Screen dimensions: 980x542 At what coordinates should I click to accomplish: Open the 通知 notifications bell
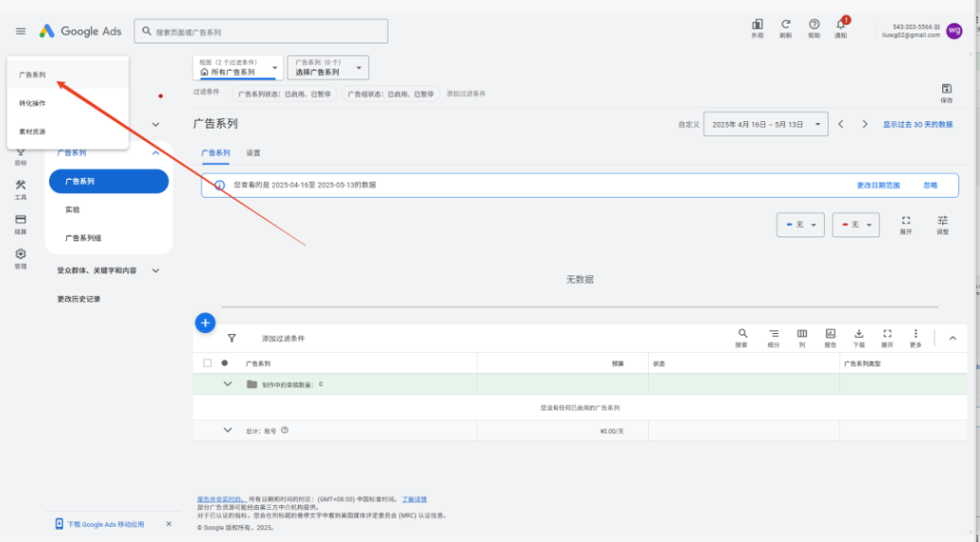(x=841, y=28)
